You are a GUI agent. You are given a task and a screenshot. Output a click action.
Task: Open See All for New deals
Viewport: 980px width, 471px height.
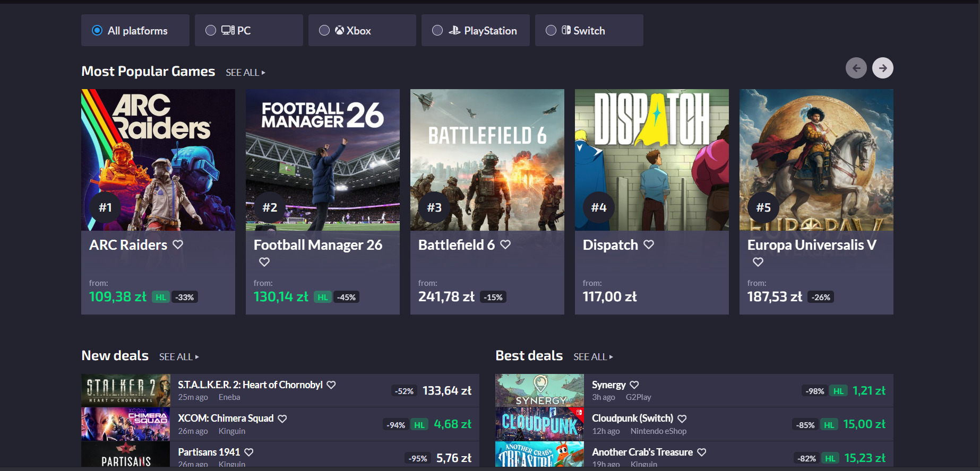point(179,357)
